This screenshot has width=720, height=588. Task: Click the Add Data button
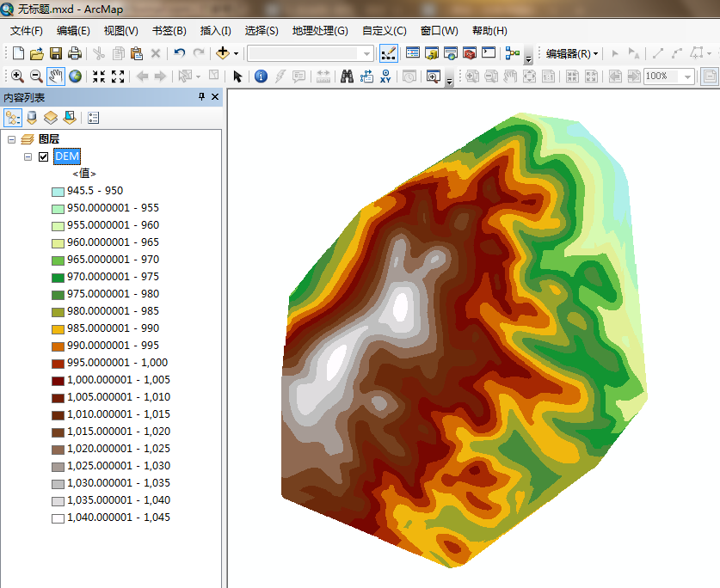click(223, 53)
